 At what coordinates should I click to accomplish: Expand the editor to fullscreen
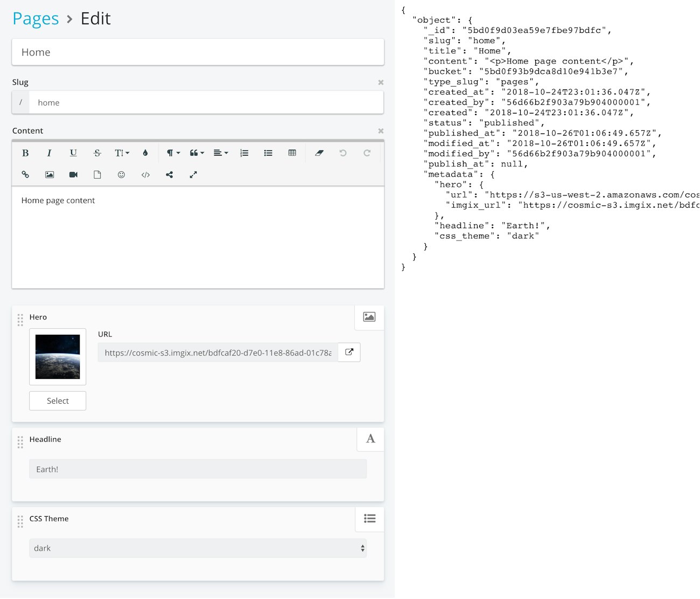click(x=193, y=174)
